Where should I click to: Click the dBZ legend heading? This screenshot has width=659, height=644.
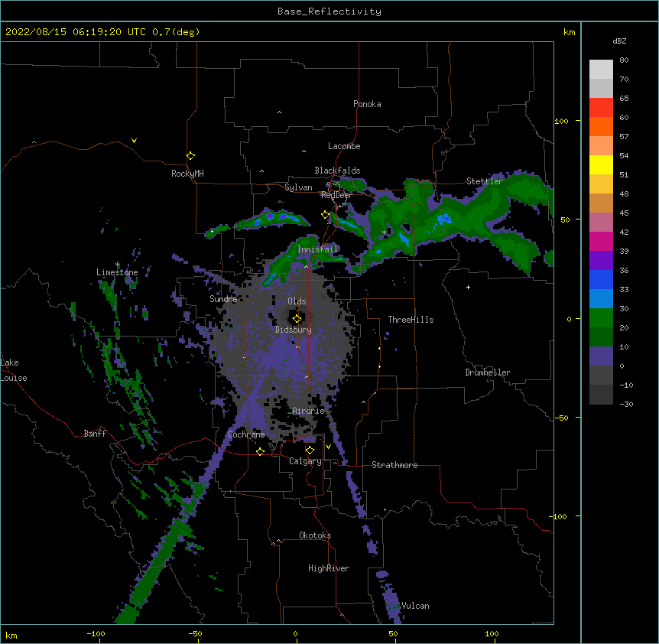(619, 41)
